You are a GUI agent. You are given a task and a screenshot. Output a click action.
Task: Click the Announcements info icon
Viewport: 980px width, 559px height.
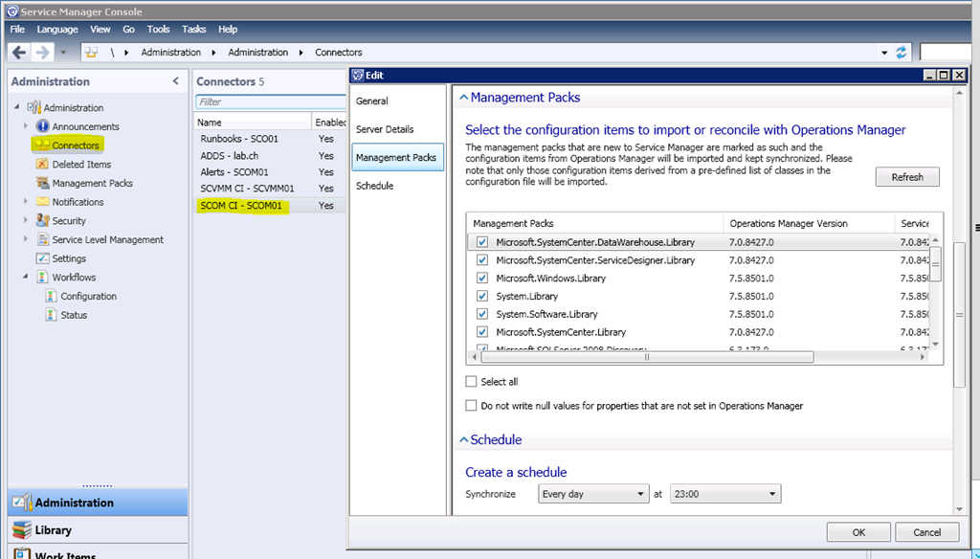(42, 126)
